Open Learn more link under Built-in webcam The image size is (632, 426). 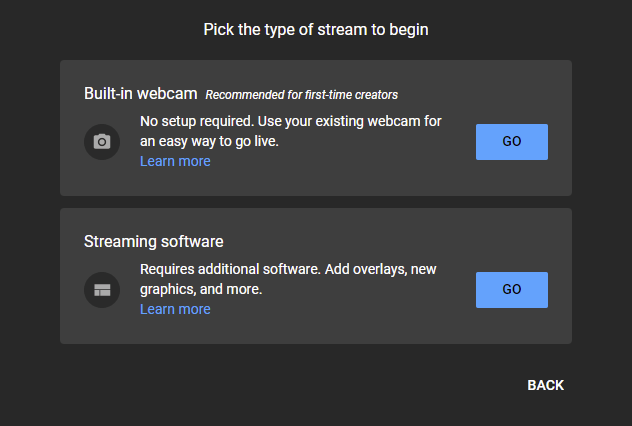(x=175, y=161)
